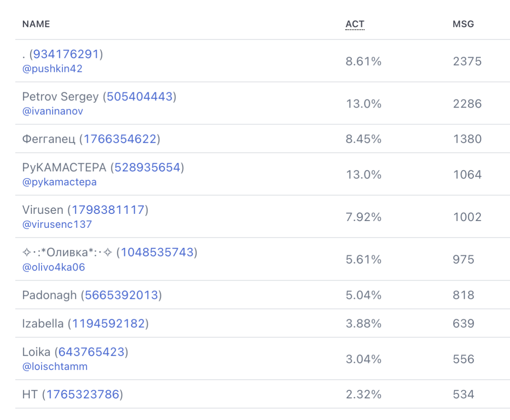
Task: Click the ACT column header
Action: click(x=355, y=24)
